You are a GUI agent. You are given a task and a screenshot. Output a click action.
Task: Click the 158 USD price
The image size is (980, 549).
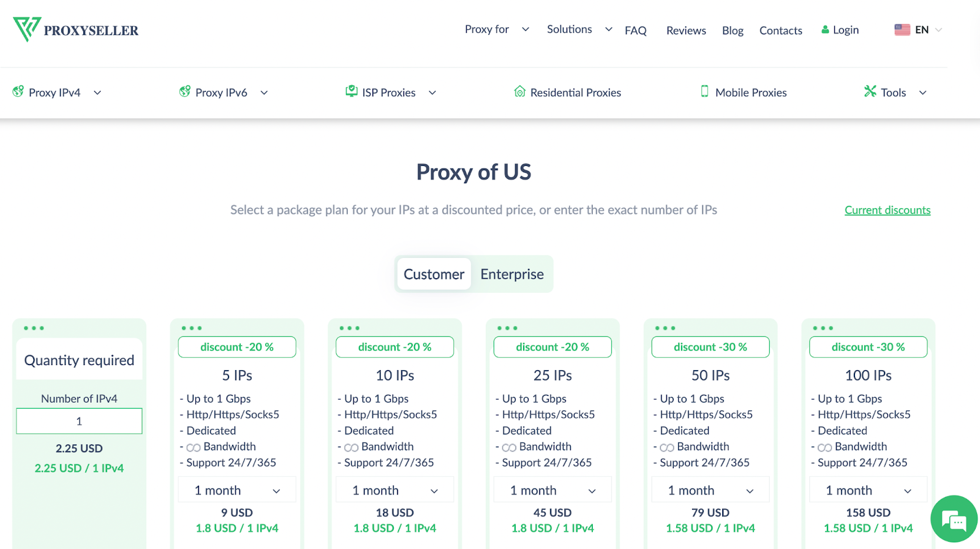pyautogui.click(x=869, y=512)
